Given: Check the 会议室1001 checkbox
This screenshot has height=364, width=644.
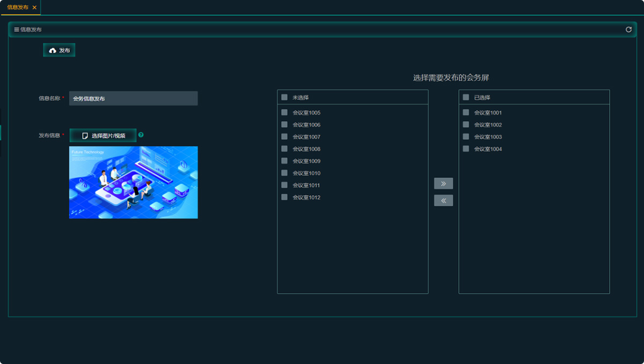Looking at the screenshot, I should (x=466, y=113).
